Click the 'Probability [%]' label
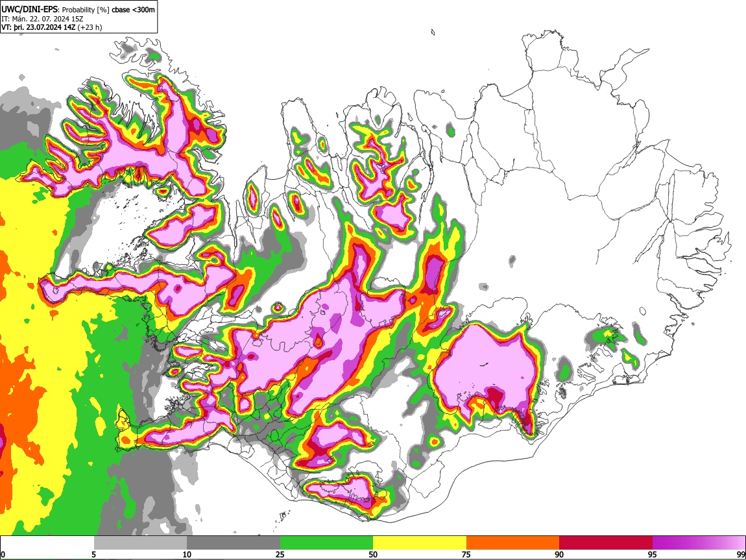 click(86, 10)
